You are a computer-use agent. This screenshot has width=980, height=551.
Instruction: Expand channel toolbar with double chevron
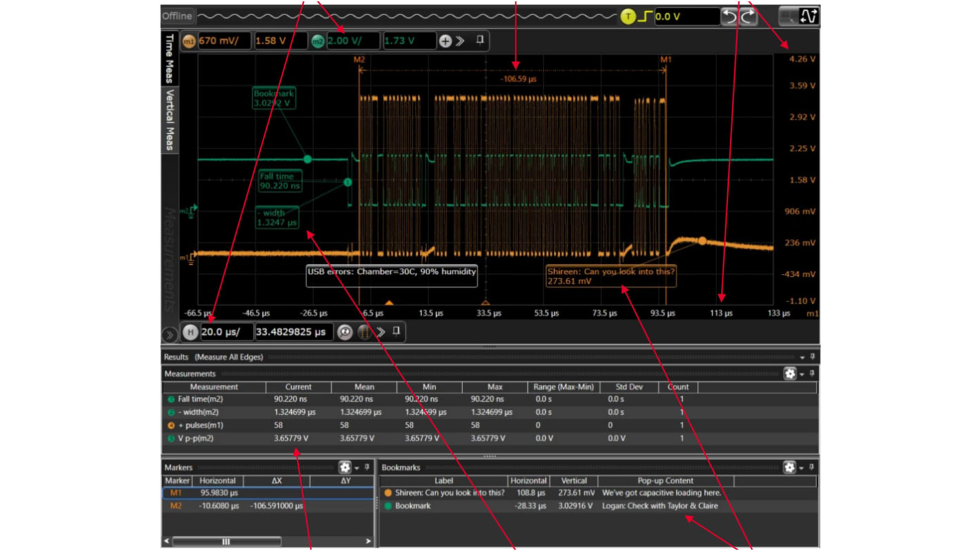[460, 41]
